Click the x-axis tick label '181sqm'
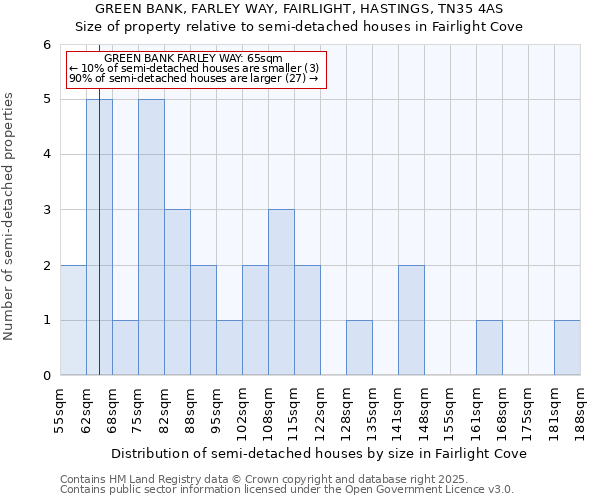 (x=554, y=415)
